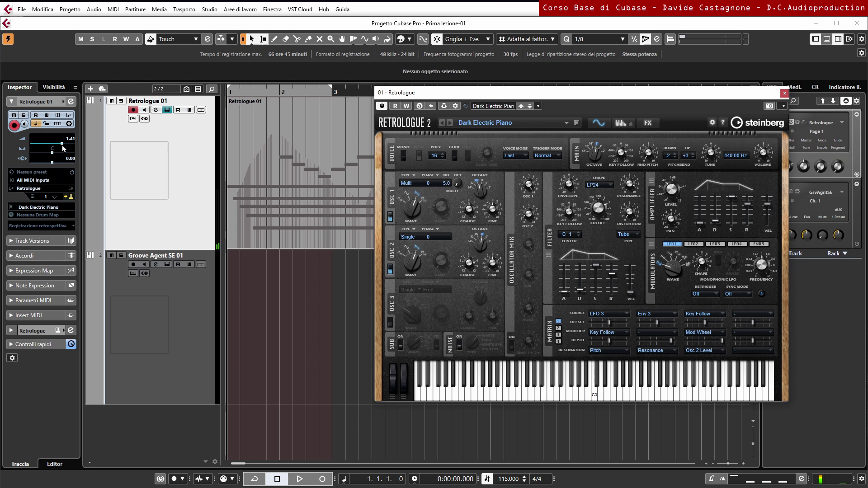Image resolution: width=868 pixels, height=488 pixels.
Task: Click the Dark Electric Piano preset name
Action: point(485,123)
